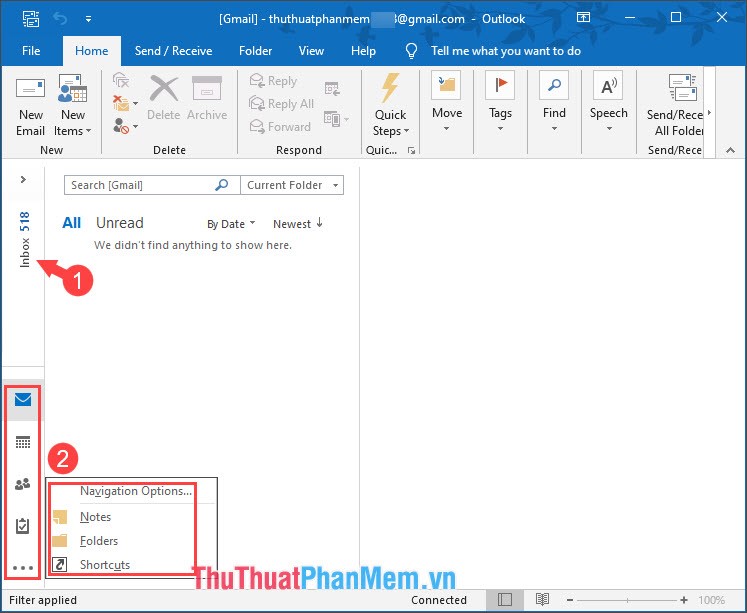This screenshot has height=613, width=747.
Task: Click the Filter applied status text
Action: point(43,600)
